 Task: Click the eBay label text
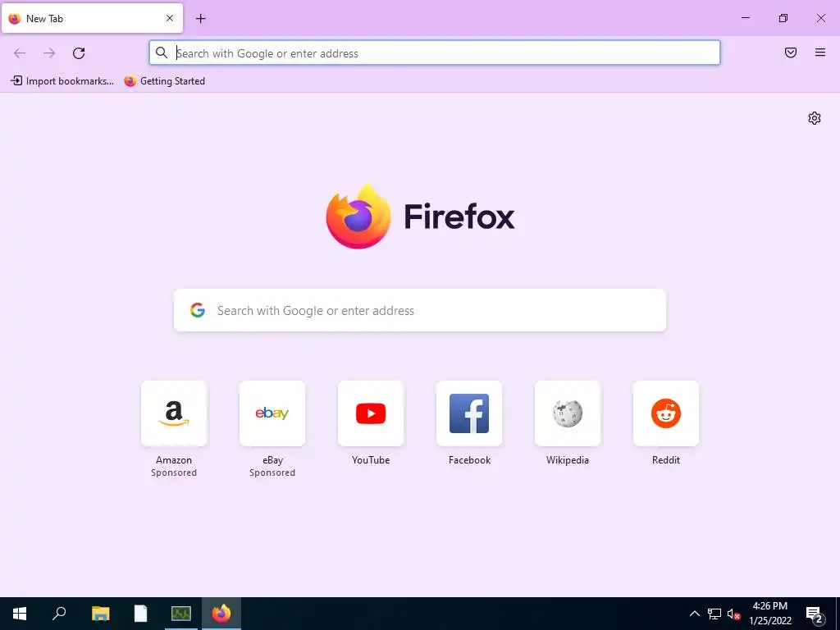(272, 460)
